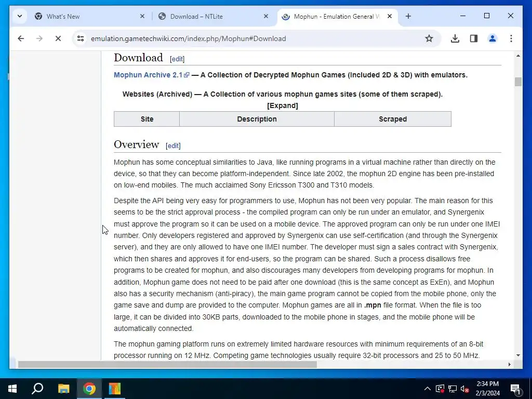Image resolution: width=532 pixels, height=399 pixels.
Task: Click the muted volume tray icon
Action: 465,389
